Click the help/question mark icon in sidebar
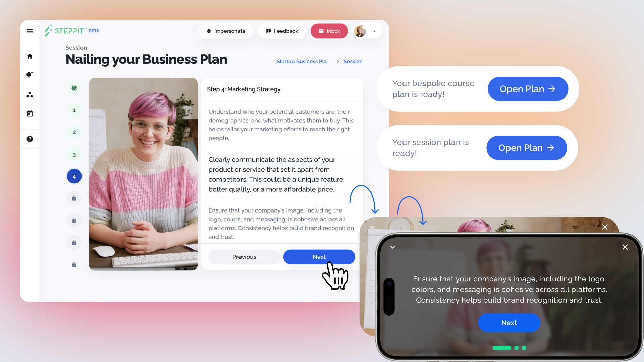 30,139
